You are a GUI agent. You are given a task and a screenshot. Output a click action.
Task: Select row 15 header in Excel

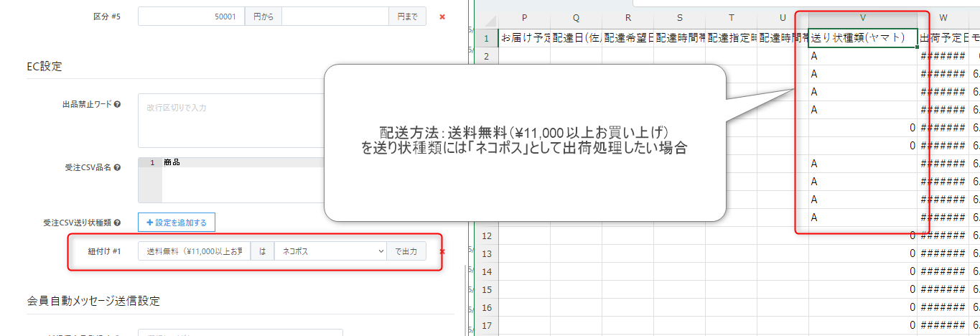486,289
